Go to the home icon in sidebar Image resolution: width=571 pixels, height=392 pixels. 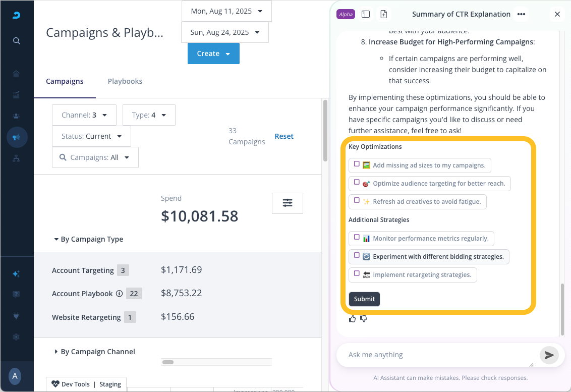17,74
